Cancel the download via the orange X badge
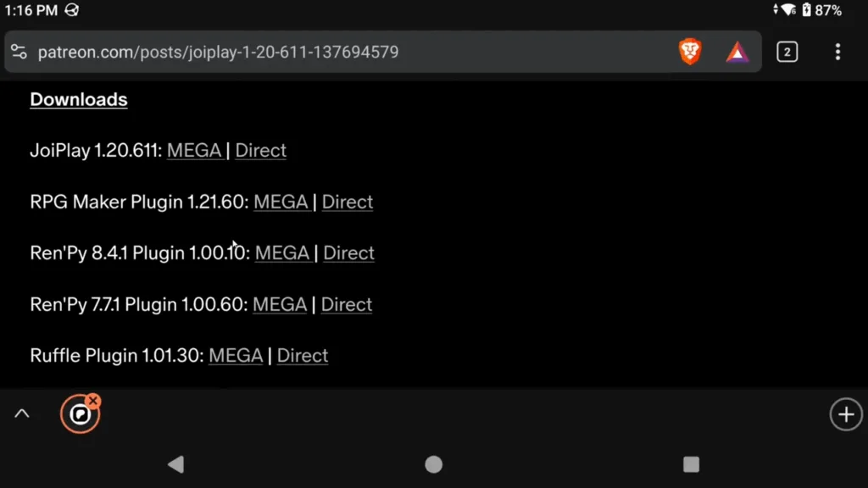868x488 pixels. coord(93,400)
